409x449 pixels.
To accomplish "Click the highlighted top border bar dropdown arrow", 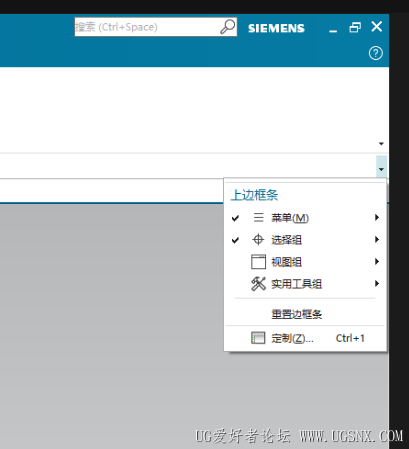I will coord(381,166).
